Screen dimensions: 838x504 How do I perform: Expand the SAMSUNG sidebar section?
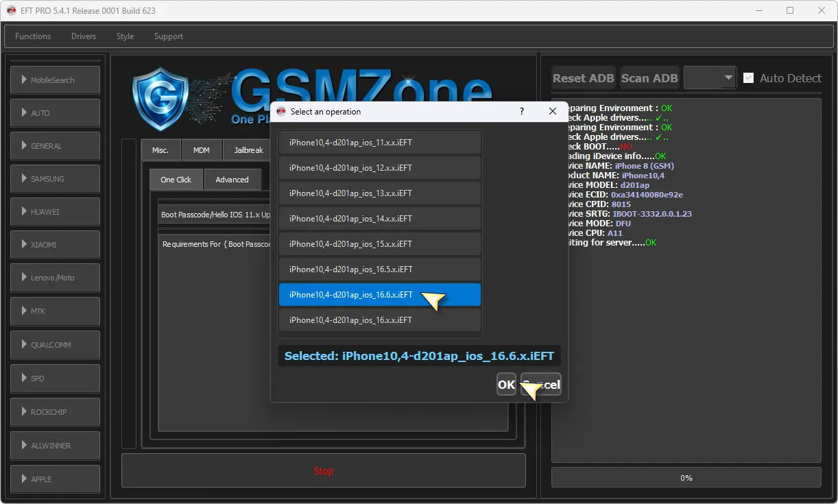pos(55,179)
